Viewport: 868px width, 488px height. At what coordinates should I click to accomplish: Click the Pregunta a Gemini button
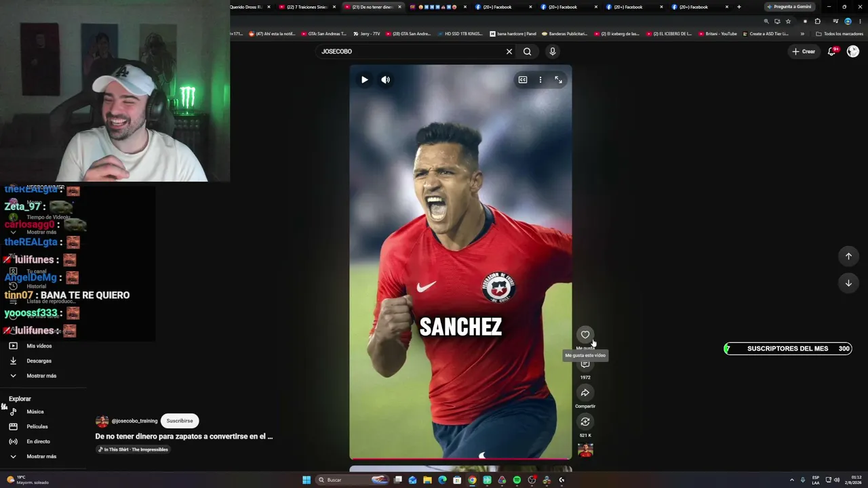789,7
